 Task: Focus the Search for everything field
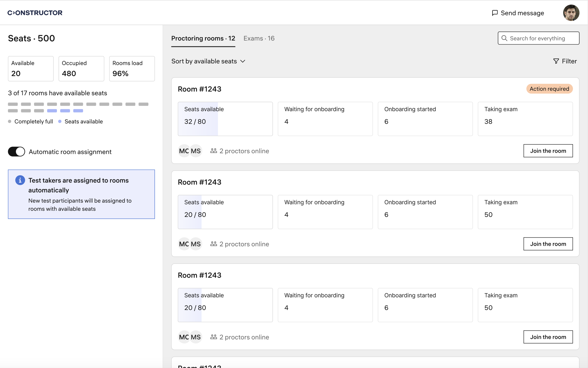(x=542, y=38)
